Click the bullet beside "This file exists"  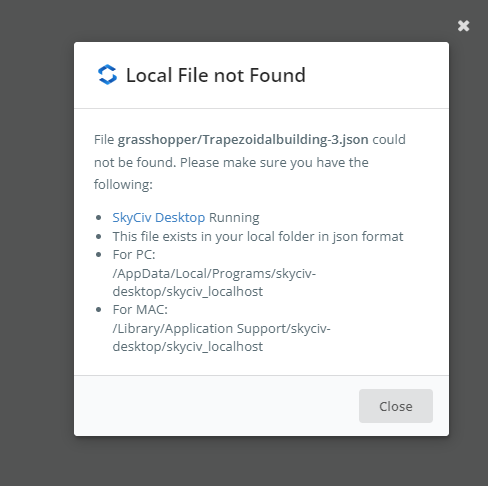click(98, 237)
